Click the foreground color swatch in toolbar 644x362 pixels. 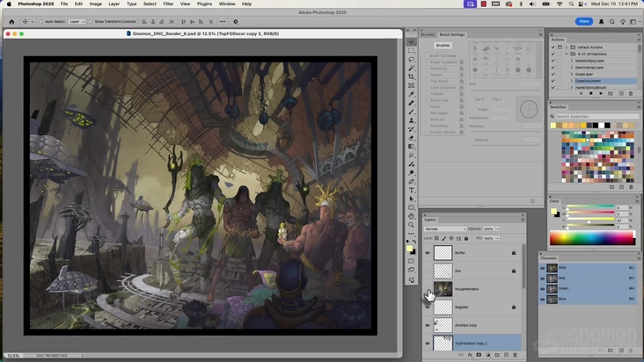coord(409,249)
